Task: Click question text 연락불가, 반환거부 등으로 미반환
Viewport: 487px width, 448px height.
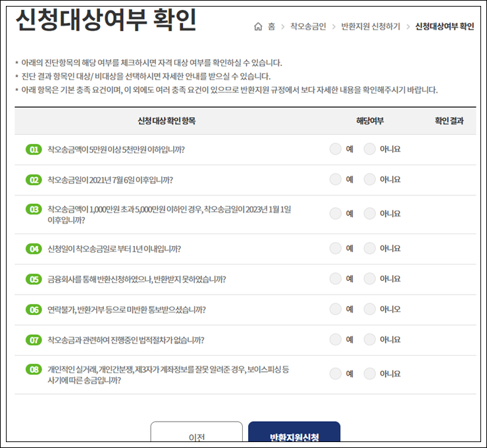Action: coord(126,310)
